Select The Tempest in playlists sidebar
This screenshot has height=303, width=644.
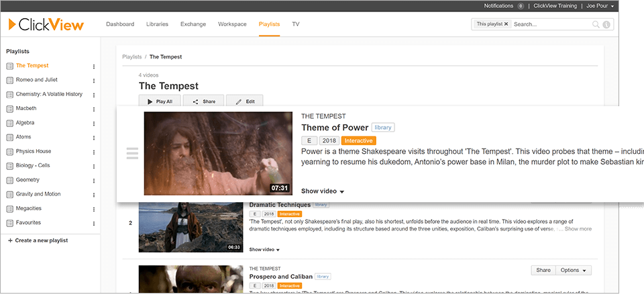coord(32,66)
